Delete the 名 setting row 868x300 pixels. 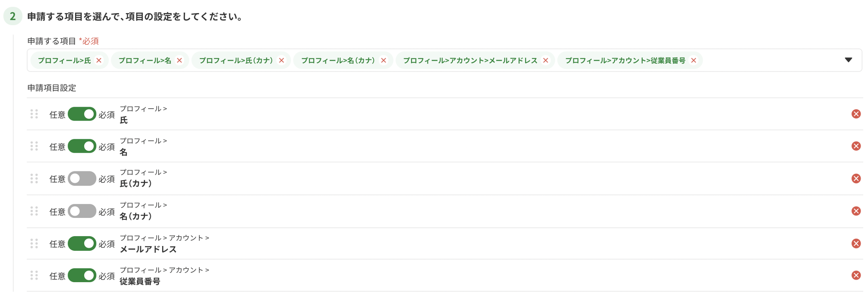tap(856, 146)
